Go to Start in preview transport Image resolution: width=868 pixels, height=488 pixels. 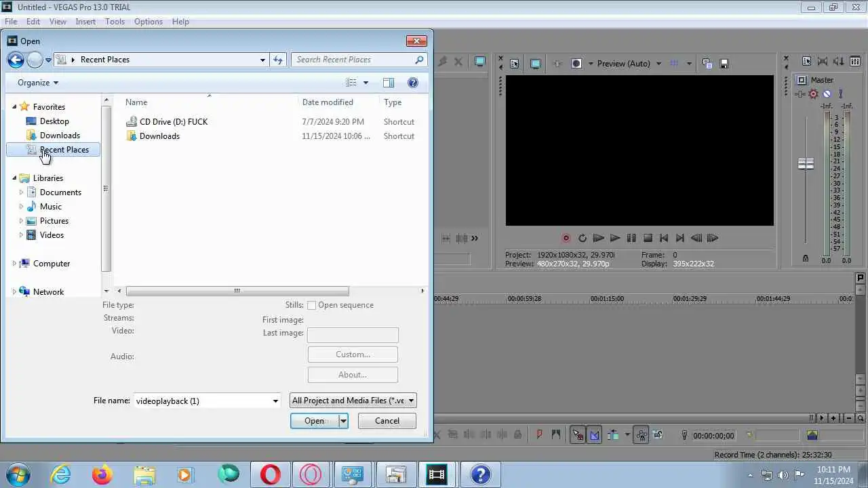tap(664, 239)
